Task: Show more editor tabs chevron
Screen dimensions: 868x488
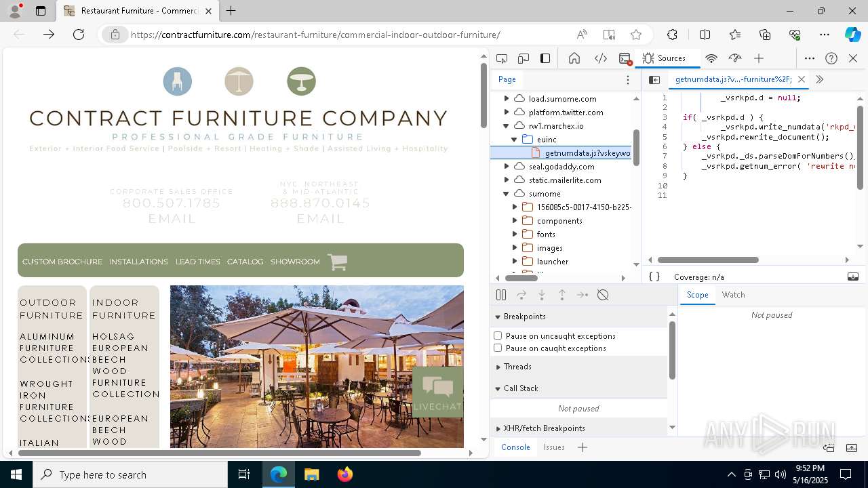Action: [819, 79]
